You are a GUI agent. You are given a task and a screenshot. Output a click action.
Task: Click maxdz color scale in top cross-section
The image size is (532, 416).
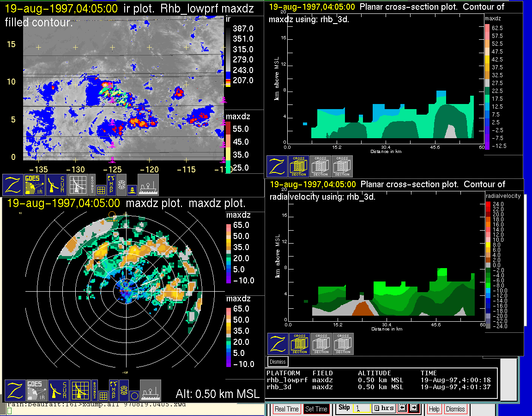[x=487, y=86]
